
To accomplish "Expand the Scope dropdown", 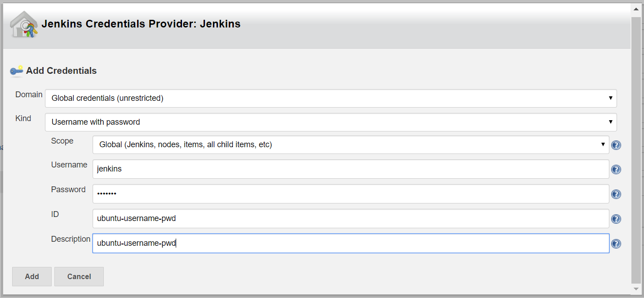I will pos(351,145).
